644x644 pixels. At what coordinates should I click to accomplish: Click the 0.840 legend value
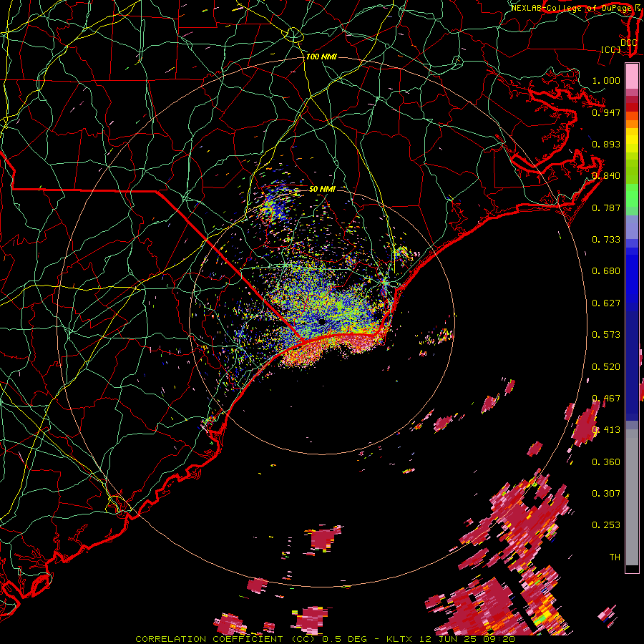tap(606, 176)
